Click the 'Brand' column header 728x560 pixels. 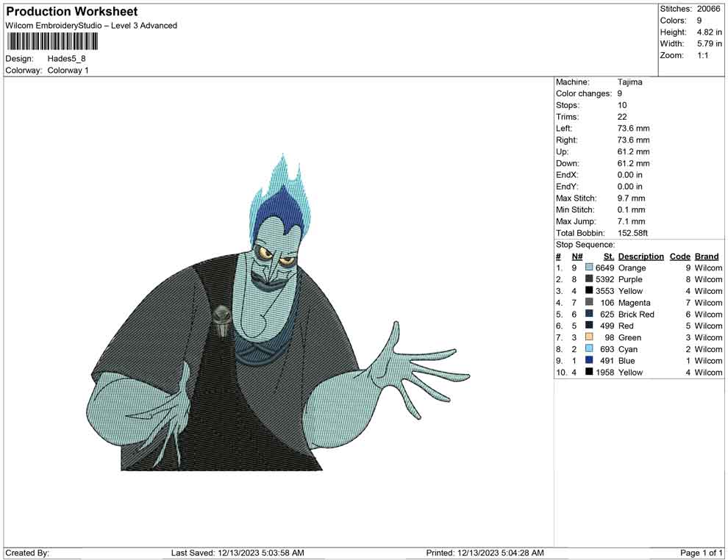(707, 256)
